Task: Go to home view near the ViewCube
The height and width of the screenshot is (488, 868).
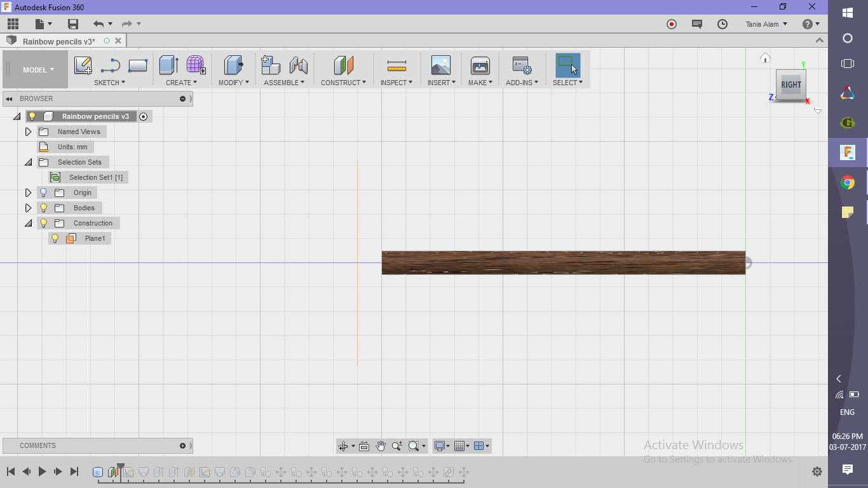Action: pos(765,58)
